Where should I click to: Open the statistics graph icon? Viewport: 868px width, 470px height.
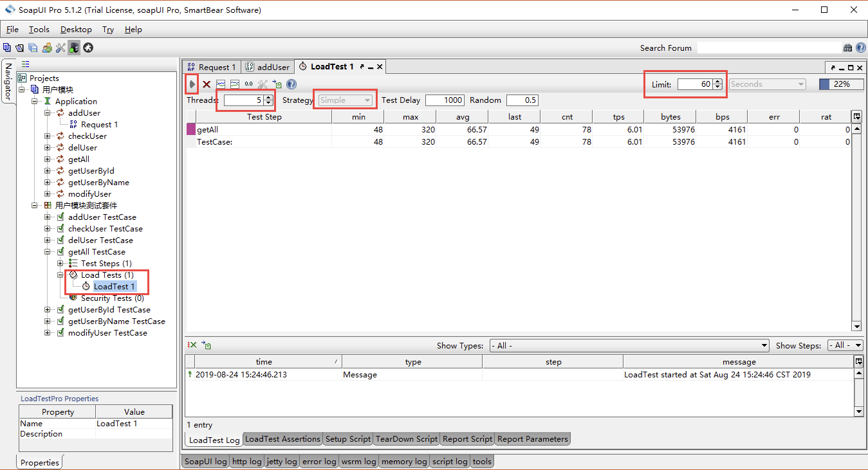coord(221,84)
